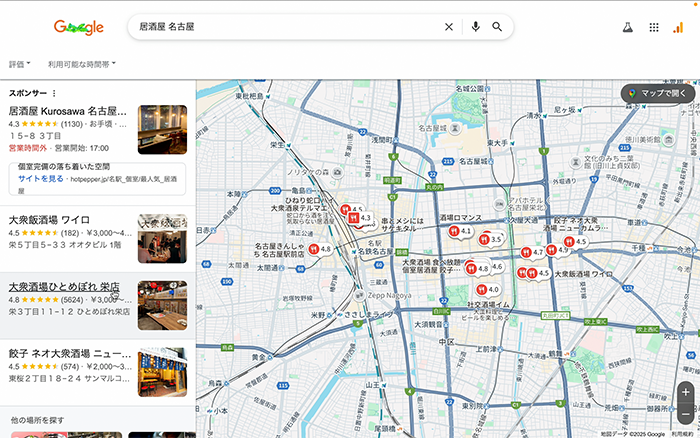This screenshot has width=700, height=438.
Task: Open the Google apps grid
Action: click(654, 28)
